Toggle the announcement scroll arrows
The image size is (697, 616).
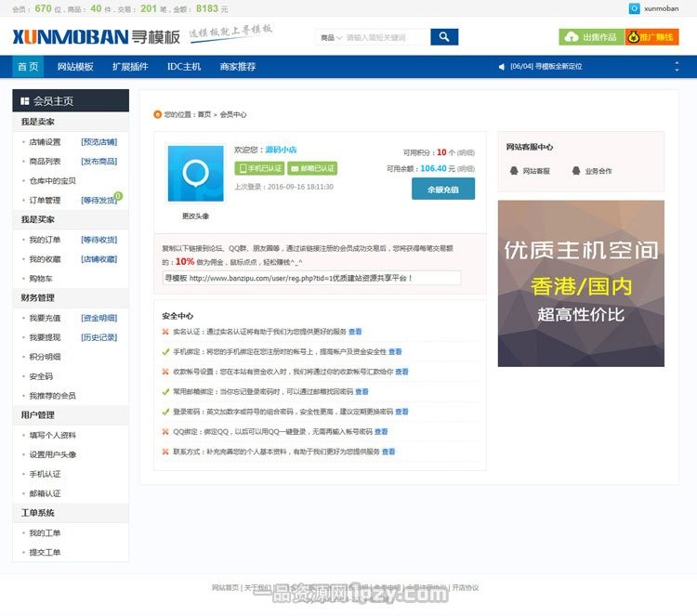click(x=677, y=67)
